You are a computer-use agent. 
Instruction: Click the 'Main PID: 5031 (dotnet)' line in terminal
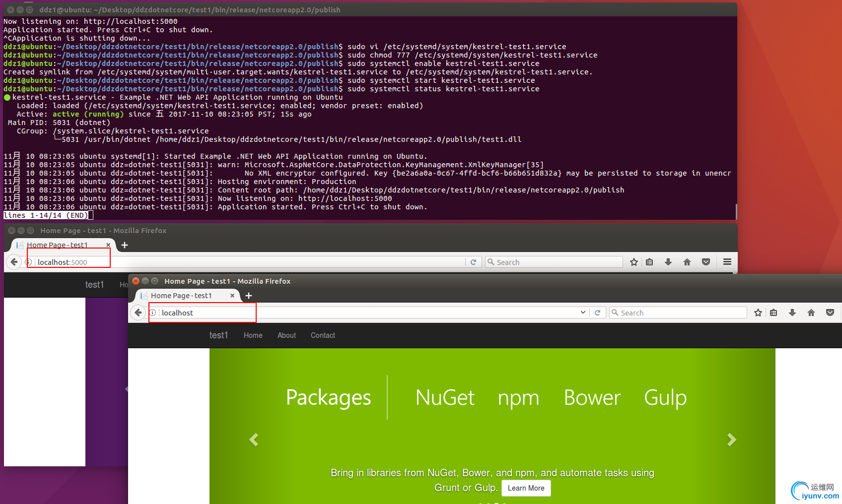pyautogui.click(x=59, y=123)
